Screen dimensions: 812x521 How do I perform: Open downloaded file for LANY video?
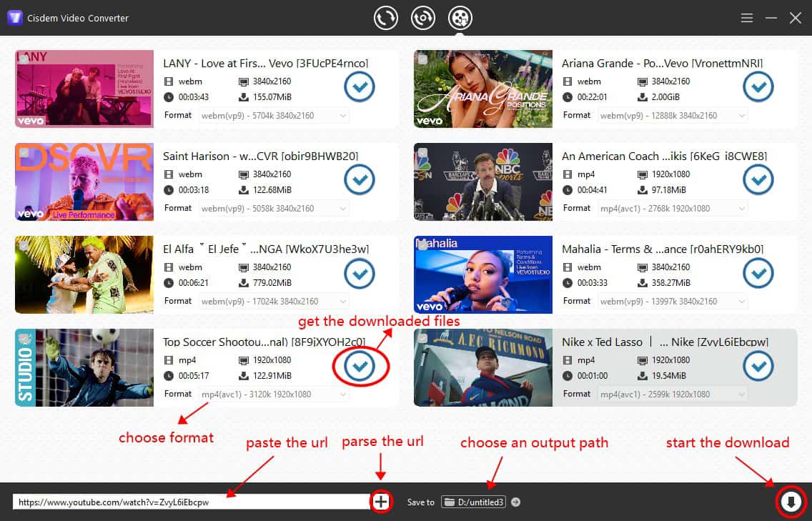pyautogui.click(x=360, y=86)
